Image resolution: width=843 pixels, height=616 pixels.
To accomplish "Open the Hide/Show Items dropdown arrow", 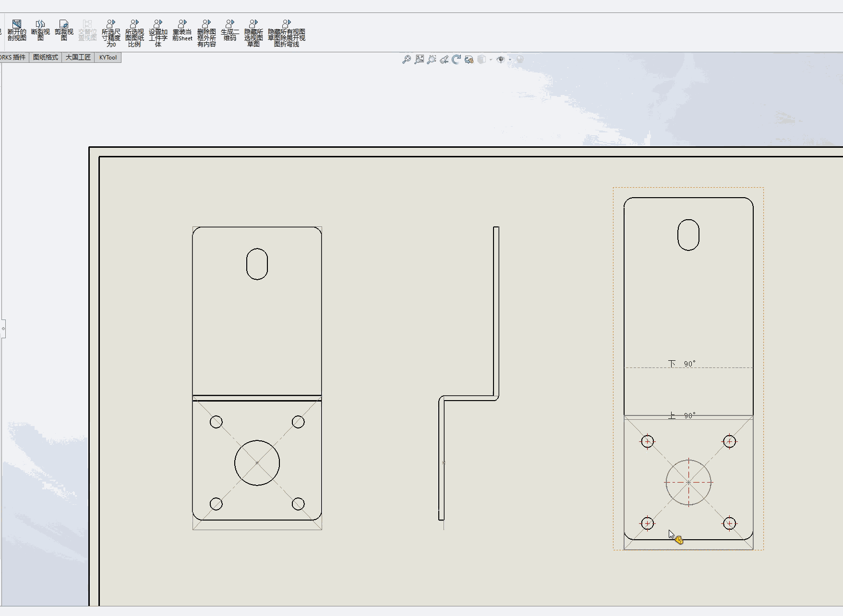I will click(x=510, y=60).
